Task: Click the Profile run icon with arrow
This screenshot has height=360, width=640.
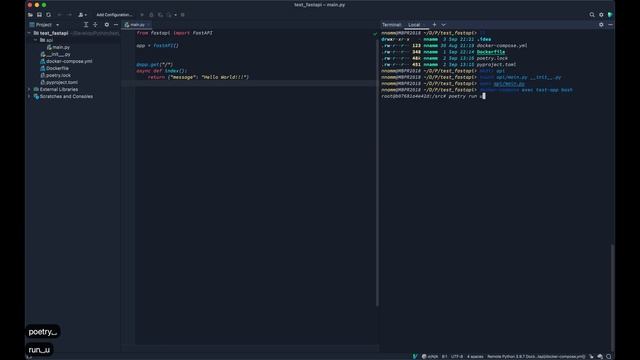Action: [x=171, y=15]
